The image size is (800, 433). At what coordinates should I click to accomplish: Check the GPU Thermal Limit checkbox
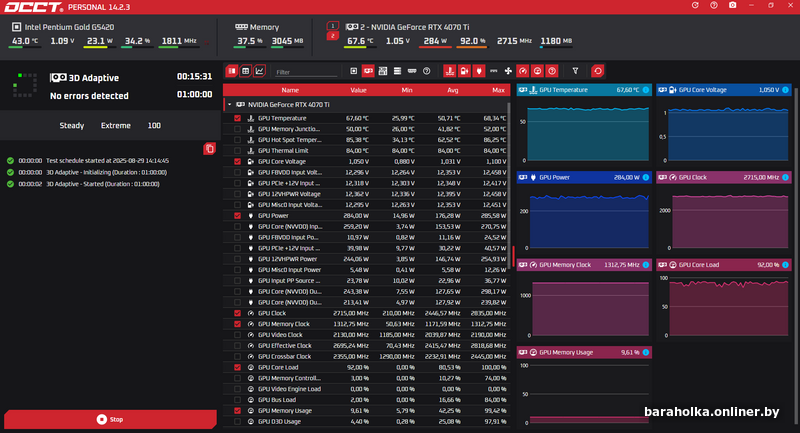(237, 150)
